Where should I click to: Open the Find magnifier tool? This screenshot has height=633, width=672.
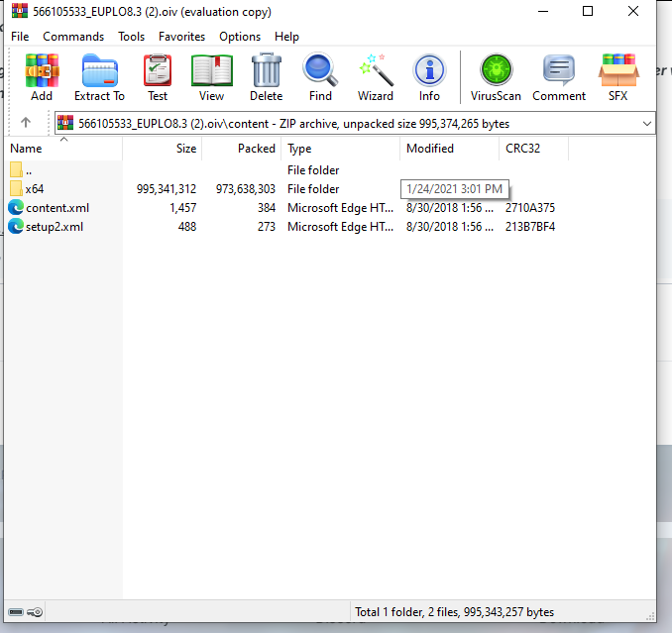point(320,69)
